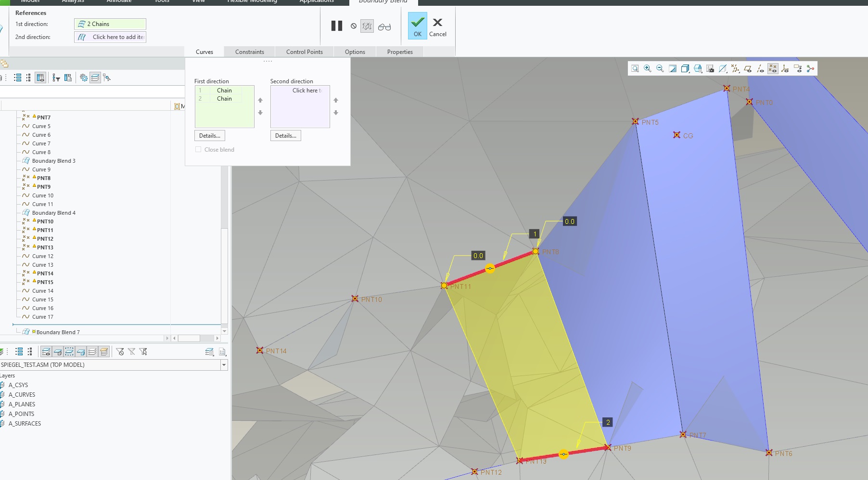Viewport: 868px width, 480px height.
Task: Expand all items in model tree
Action: (x=18, y=78)
